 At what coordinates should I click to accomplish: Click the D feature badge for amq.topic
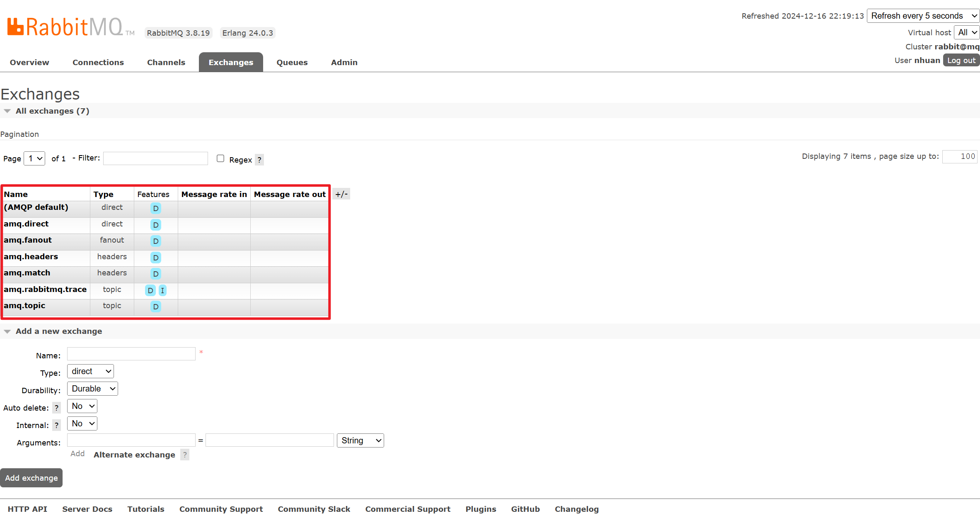pos(156,307)
